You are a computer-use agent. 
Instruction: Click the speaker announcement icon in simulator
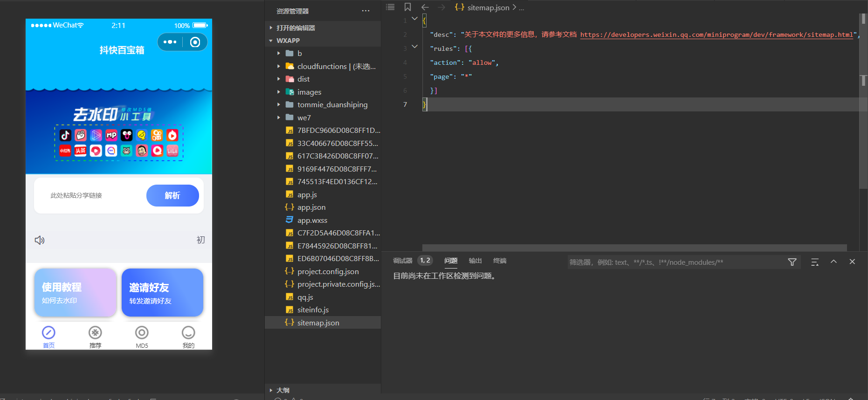tap(40, 240)
